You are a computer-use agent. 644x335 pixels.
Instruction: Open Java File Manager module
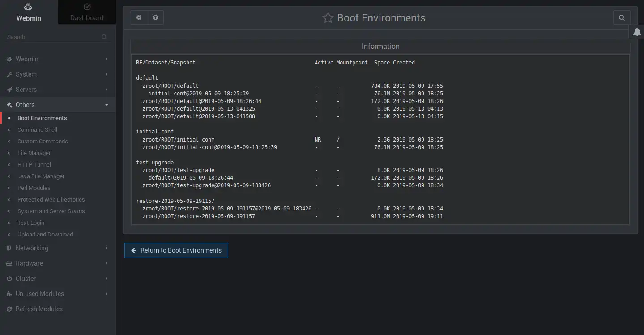click(41, 176)
